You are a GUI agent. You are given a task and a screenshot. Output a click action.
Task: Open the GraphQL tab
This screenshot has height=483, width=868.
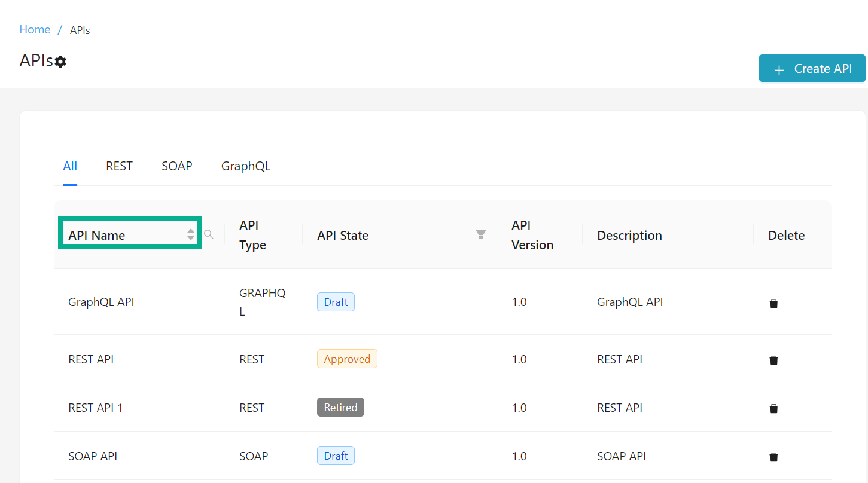point(245,166)
